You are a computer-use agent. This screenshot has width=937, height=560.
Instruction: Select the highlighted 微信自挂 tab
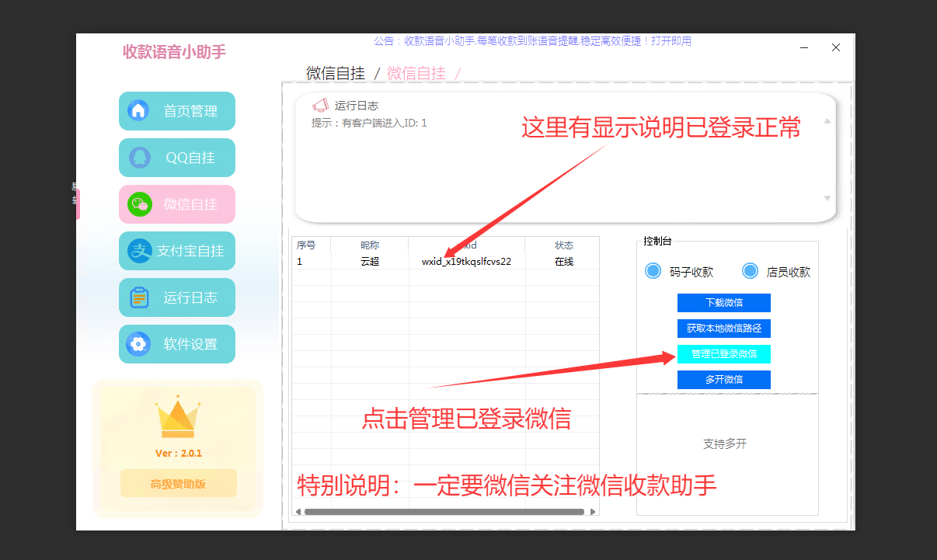(x=416, y=72)
